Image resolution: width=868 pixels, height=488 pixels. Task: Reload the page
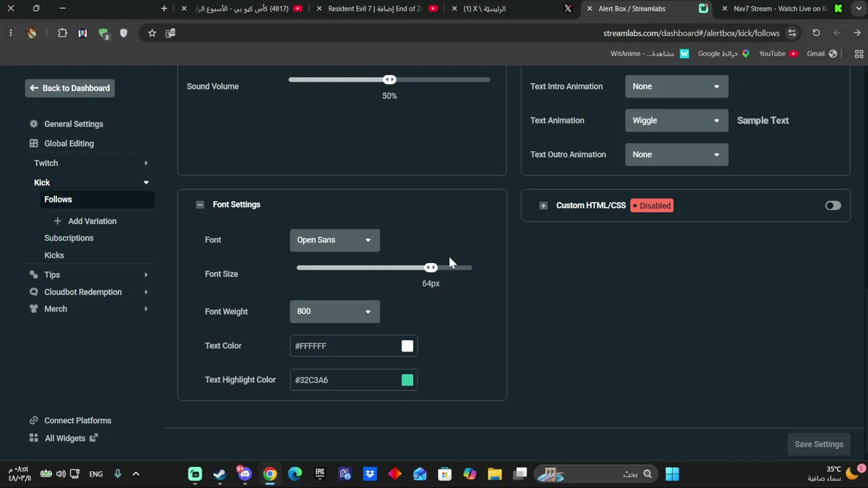(816, 33)
